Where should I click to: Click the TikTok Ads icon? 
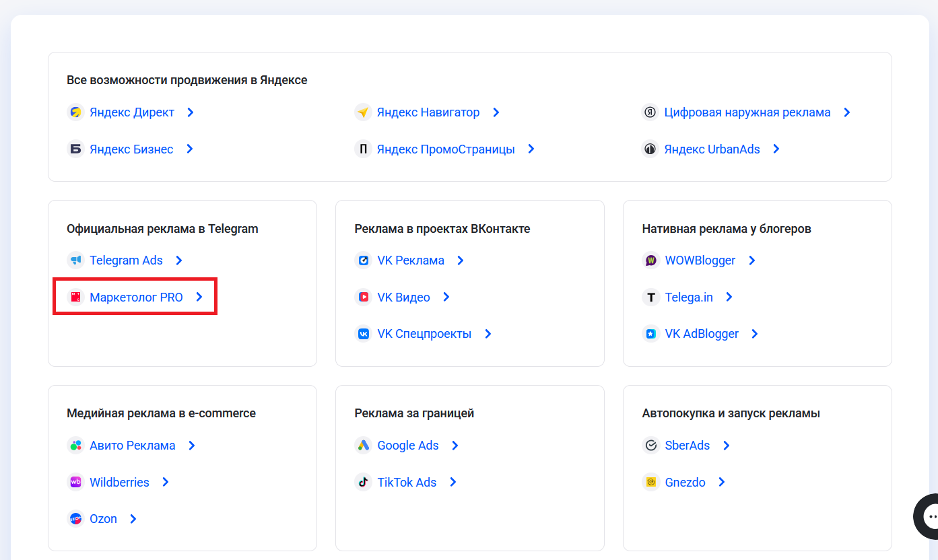(363, 482)
